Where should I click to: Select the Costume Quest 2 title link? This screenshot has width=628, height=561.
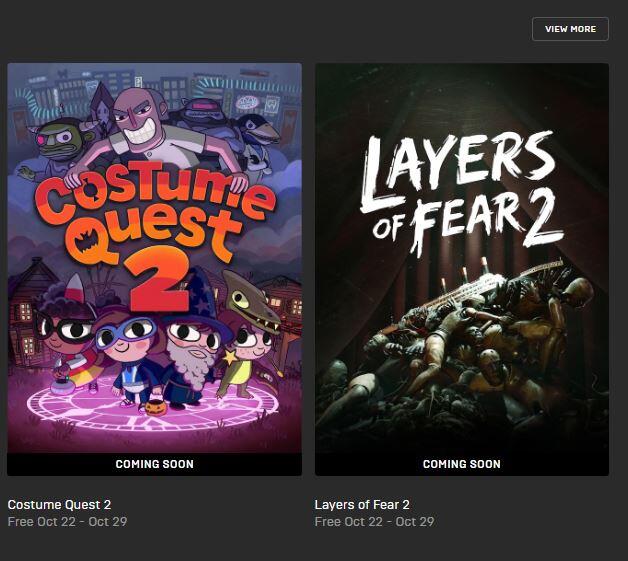(x=59, y=504)
